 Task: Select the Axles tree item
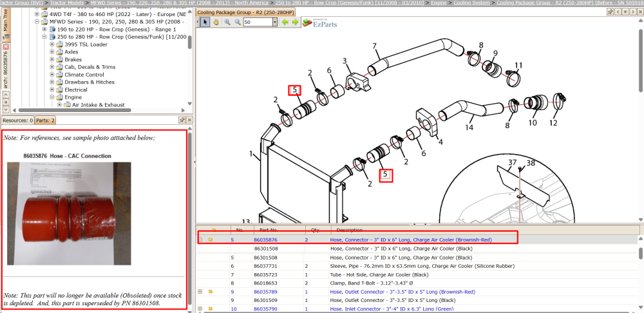(x=71, y=52)
